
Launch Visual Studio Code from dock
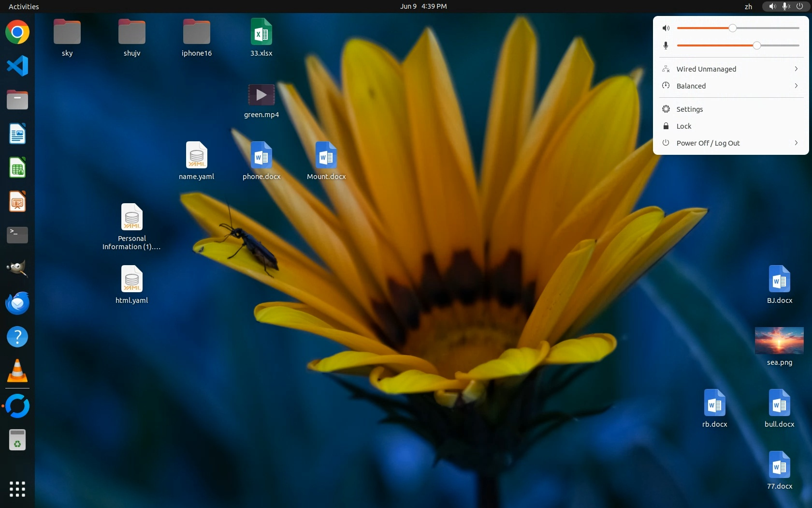click(x=17, y=66)
